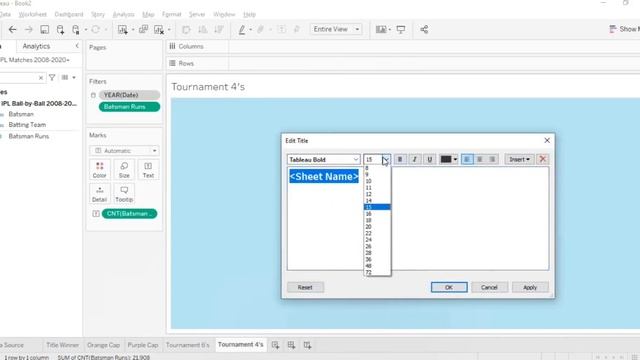Click the Duplicate Sheet toolbar icon
This screenshot has height=360, width=640.
143,29
